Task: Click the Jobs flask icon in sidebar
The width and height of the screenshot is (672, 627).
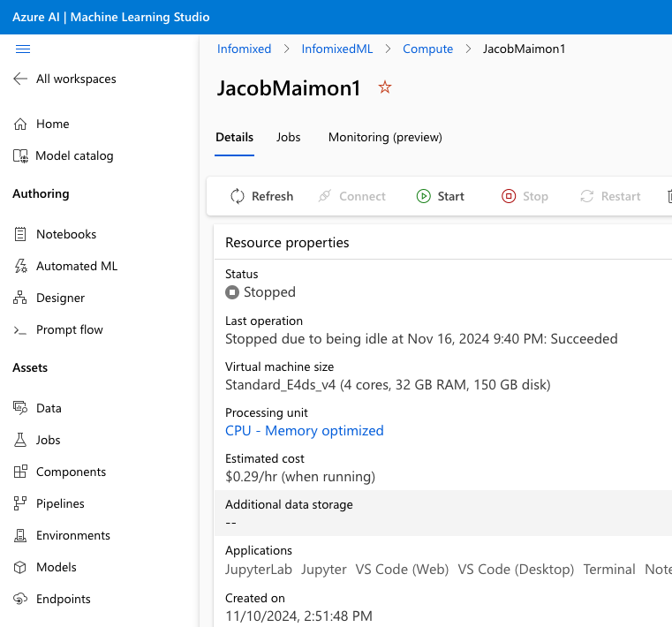Action: coord(20,440)
